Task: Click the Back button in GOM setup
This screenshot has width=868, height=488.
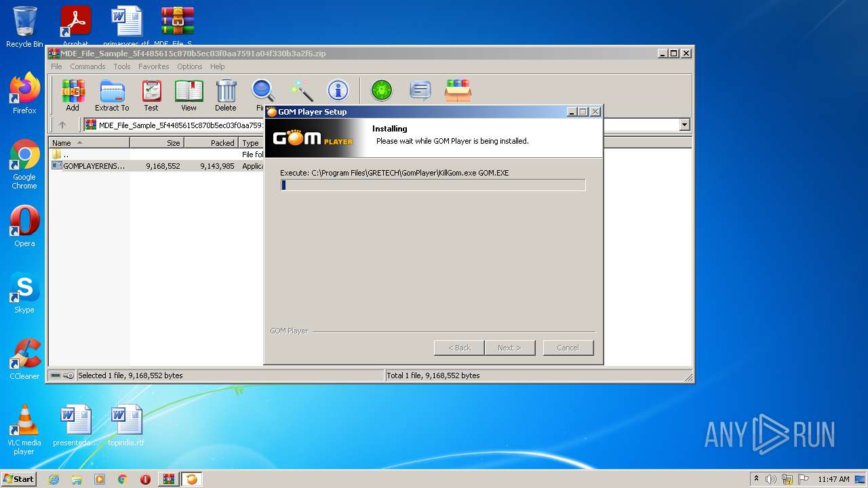Action: [459, 348]
